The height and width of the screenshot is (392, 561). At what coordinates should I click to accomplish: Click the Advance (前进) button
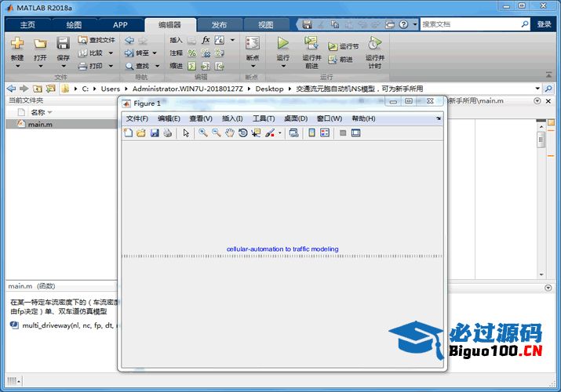coord(341,60)
